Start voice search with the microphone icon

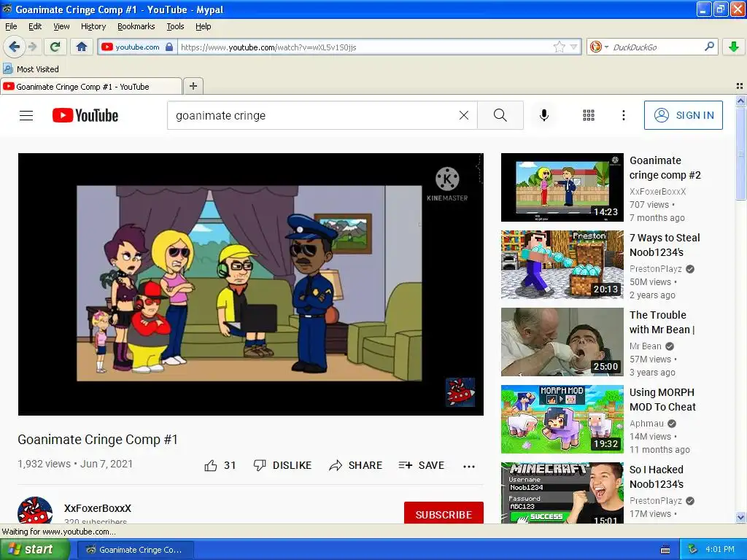tap(544, 115)
